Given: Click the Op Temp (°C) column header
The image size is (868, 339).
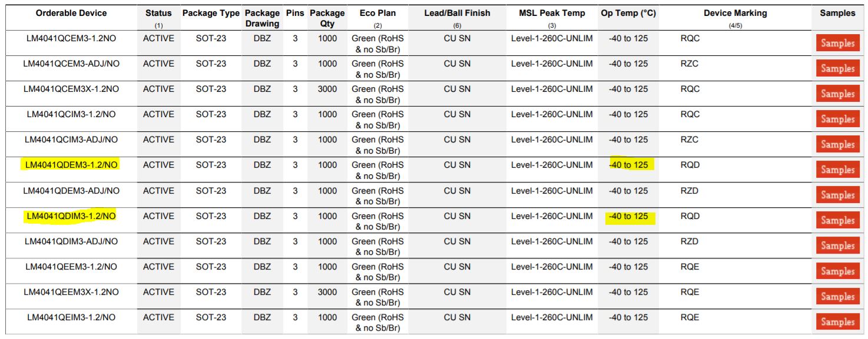Looking at the screenshot, I should tap(628, 13).
